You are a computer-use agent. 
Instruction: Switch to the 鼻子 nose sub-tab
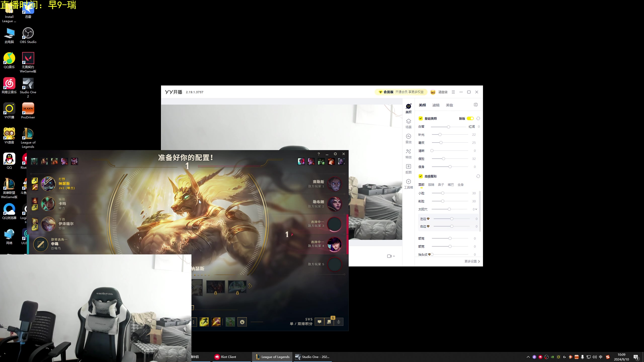441,185
